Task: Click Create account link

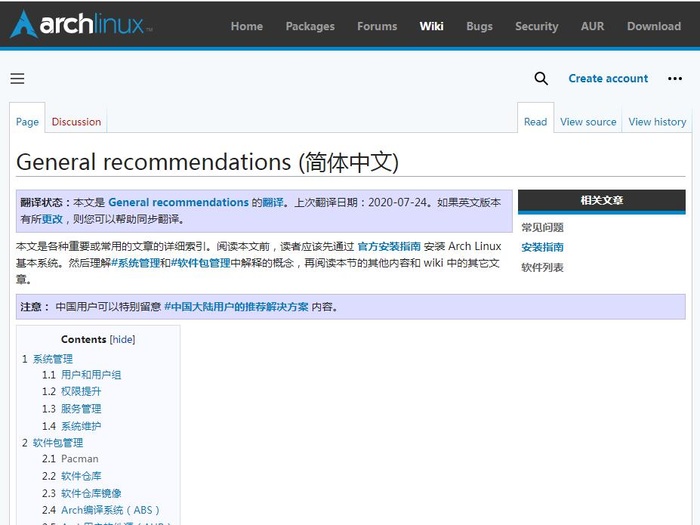Action: click(608, 79)
